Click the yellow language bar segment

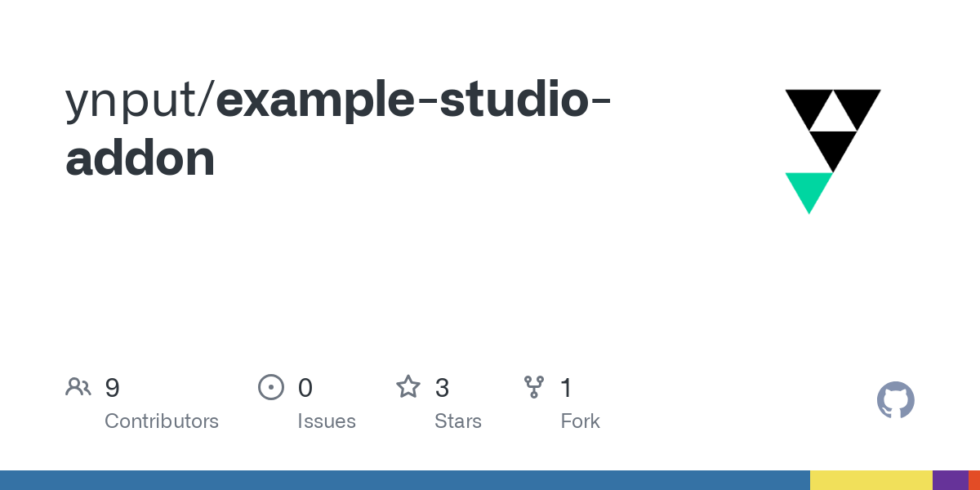pos(871,480)
